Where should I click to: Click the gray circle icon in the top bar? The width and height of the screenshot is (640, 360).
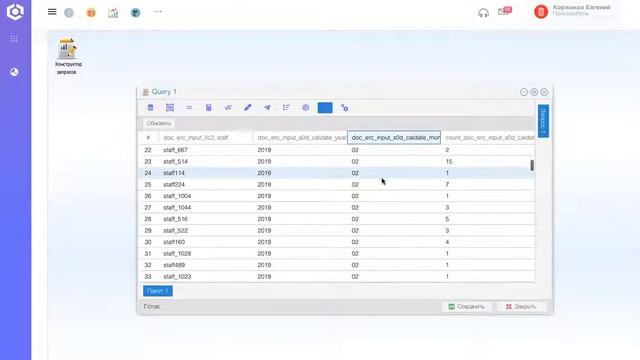[x=69, y=13]
